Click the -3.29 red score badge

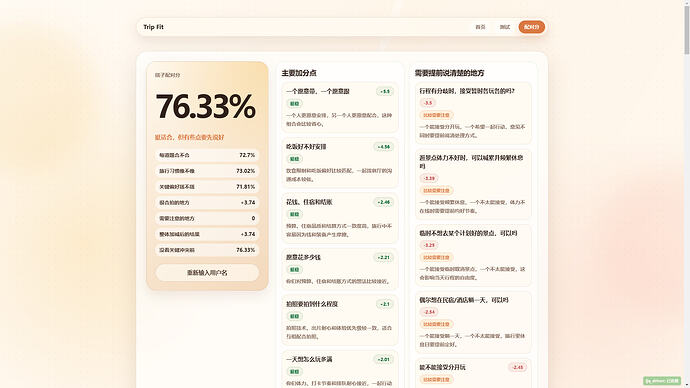429,245
